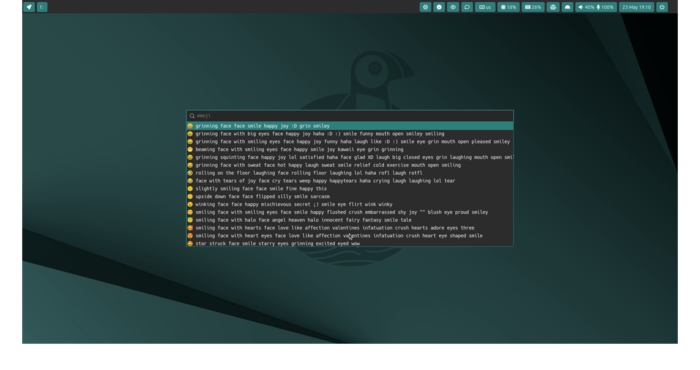Select 'grinning squinting face' row
Image resolution: width=700 pixels, height=370 pixels.
point(350,157)
